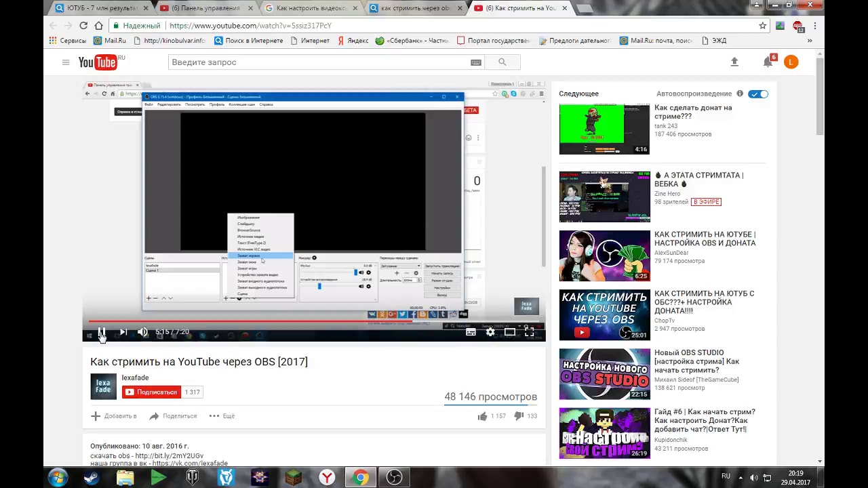Click the address bar URL
868x488 pixels.
pos(250,26)
